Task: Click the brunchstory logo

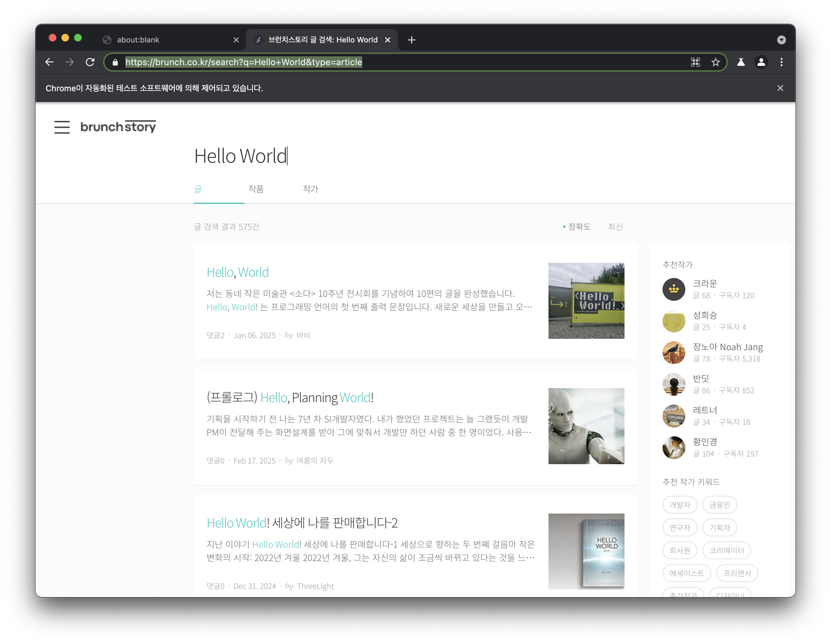Action: pyautogui.click(x=118, y=127)
